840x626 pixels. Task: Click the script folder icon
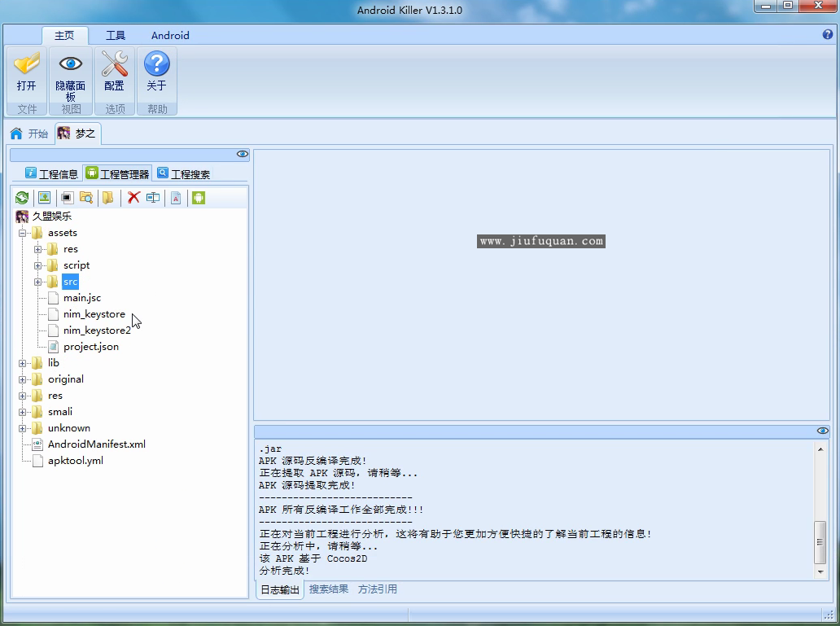pyautogui.click(x=52, y=265)
